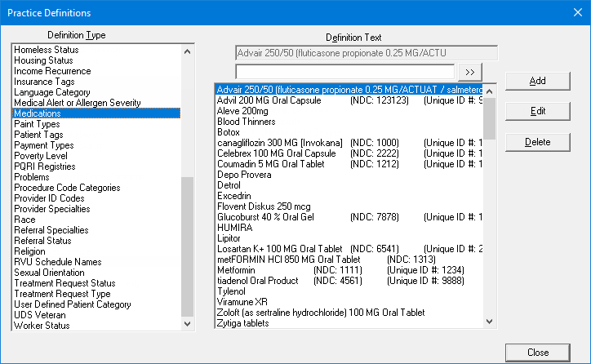The width and height of the screenshot is (591, 364).
Task: Select Language Category definition type
Action: (x=96, y=92)
